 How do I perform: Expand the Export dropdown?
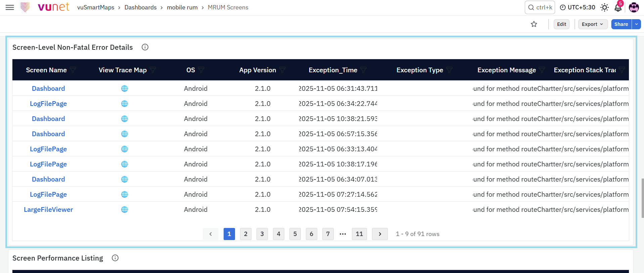click(593, 24)
